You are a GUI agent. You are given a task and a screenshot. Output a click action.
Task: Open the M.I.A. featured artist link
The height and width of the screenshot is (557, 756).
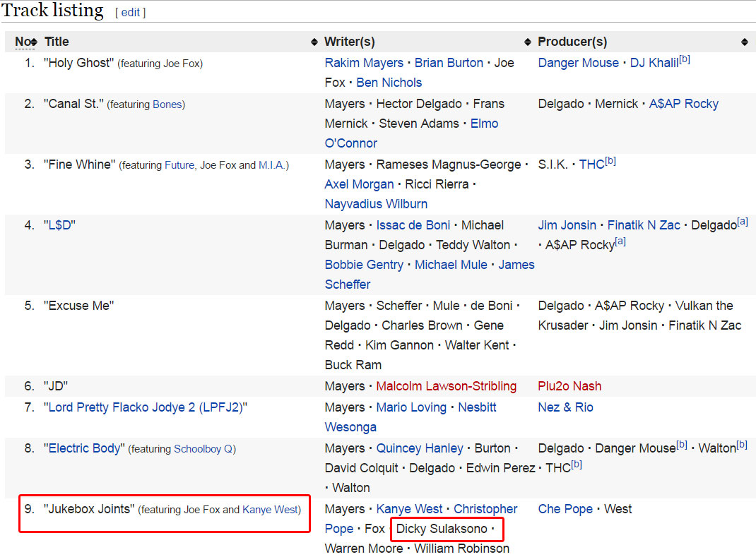coord(272,165)
